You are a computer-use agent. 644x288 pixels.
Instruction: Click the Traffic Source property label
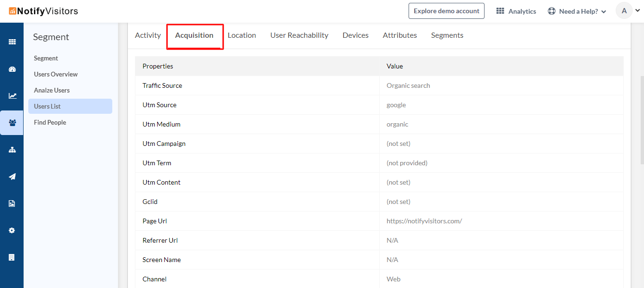pos(162,86)
